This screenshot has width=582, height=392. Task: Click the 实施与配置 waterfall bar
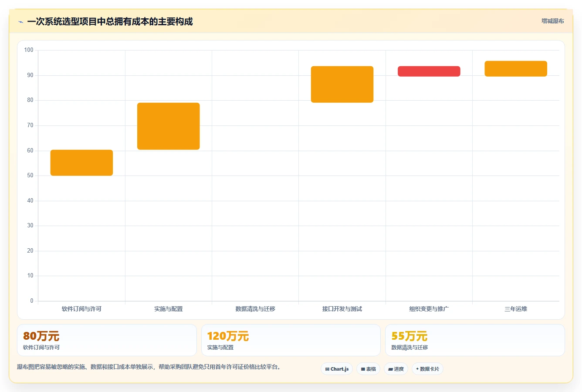(169, 126)
